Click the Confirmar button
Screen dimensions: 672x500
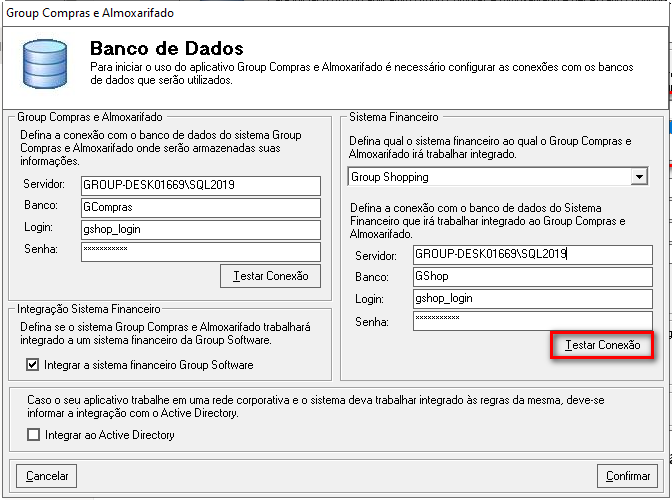[627, 476]
